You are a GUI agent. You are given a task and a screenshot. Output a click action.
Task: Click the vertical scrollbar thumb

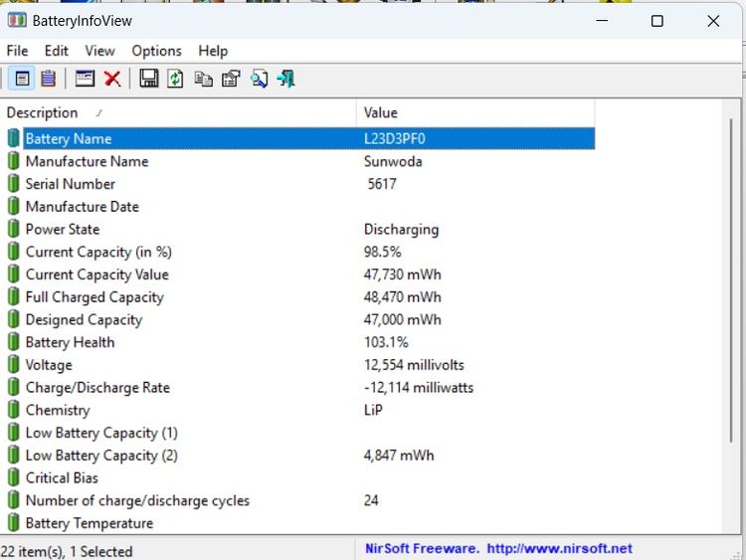(x=731, y=280)
